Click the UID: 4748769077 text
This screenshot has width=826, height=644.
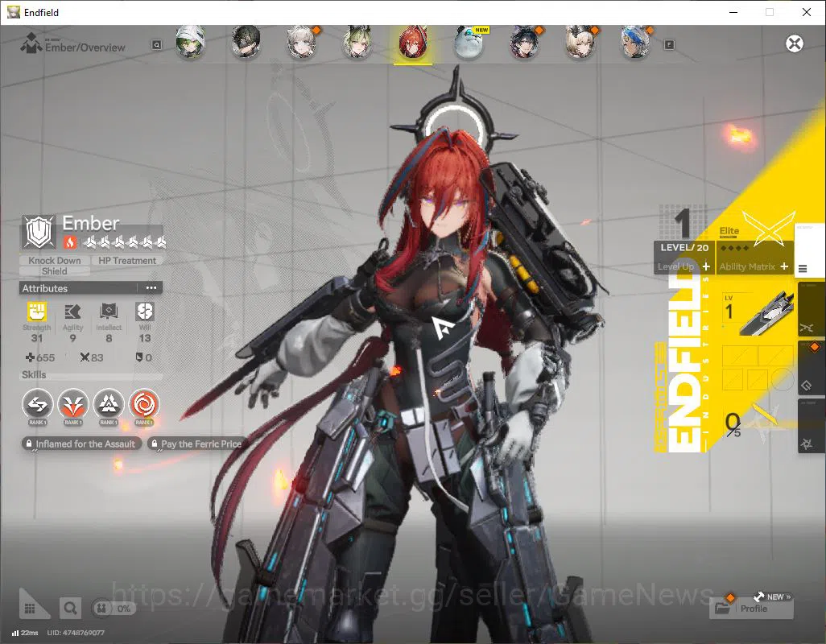(76, 633)
